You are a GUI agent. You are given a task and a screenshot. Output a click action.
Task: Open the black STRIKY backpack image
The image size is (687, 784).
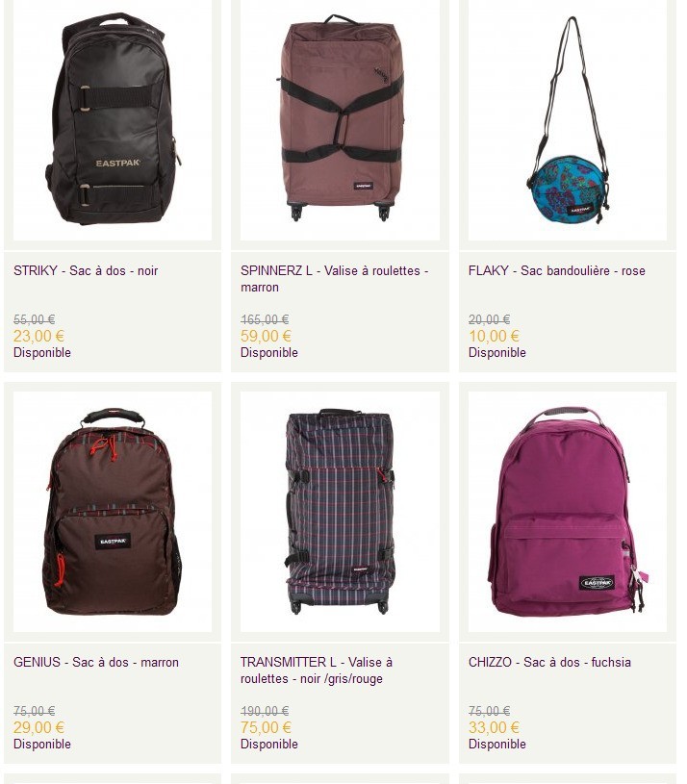tap(113, 120)
